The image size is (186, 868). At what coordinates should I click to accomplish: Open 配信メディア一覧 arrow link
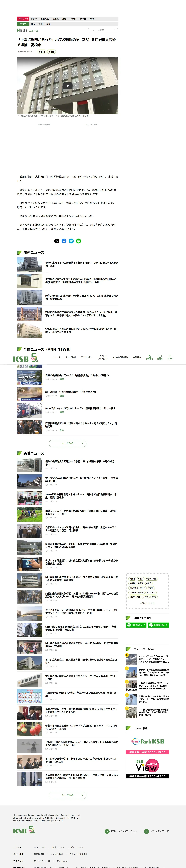pyautogui.click(x=156, y=831)
